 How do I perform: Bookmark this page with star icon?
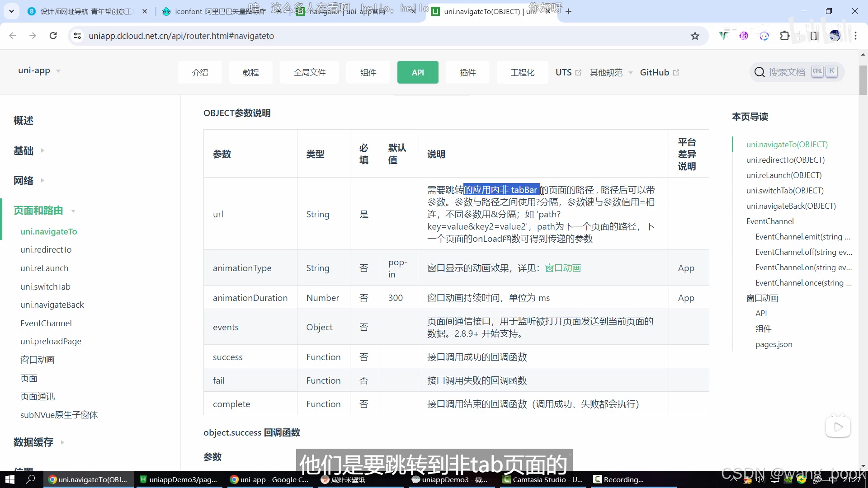point(695,36)
